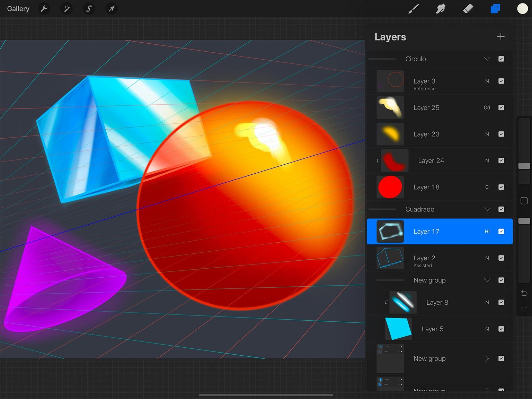Add a new layer with plus icon
The image size is (532, 399).
click(x=500, y=37)
